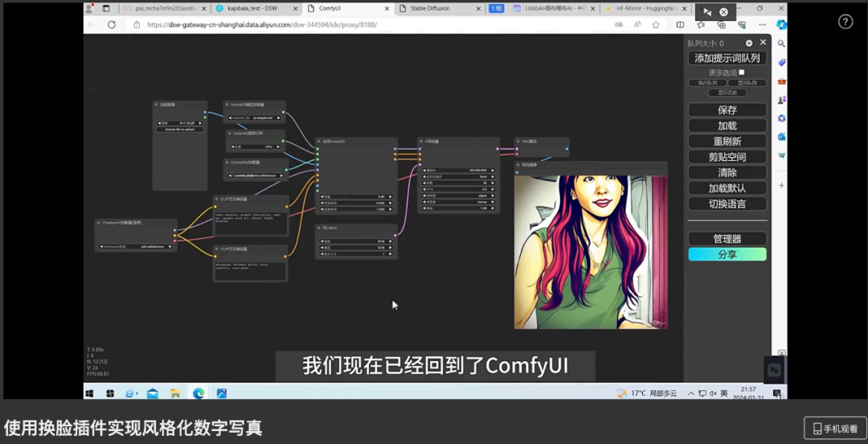Open the browser split screen icon

[681, 24]
